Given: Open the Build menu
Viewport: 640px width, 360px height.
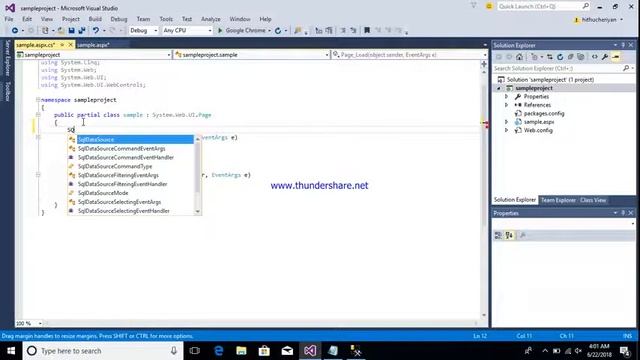Looking at the screenshot, I should pos(95,19).
